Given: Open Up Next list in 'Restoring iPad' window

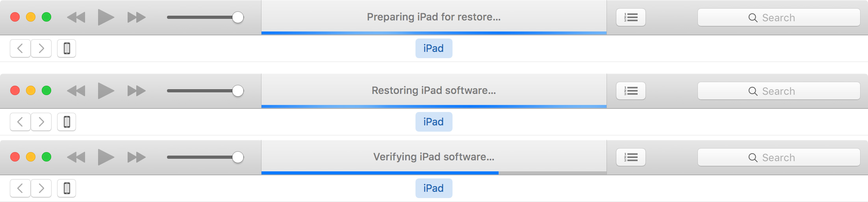Looking at the screenshot, I should tap(631, 91).
